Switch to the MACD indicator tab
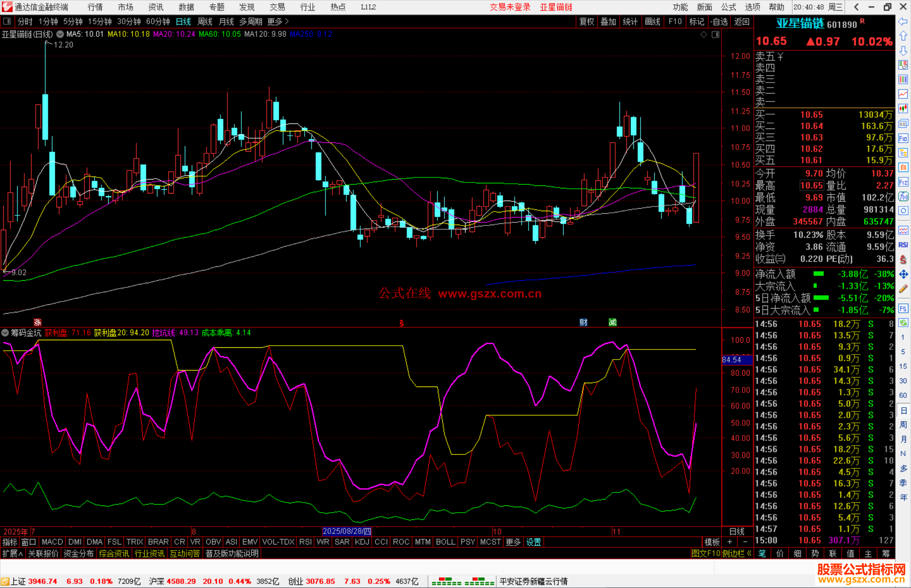911x588 pixels. [x=52, y=542]
